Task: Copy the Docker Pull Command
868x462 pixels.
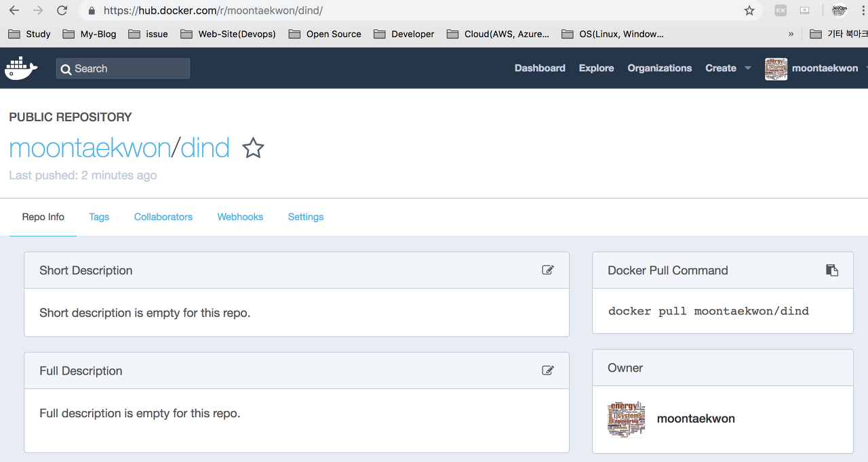Action: [x=832, y=270]
